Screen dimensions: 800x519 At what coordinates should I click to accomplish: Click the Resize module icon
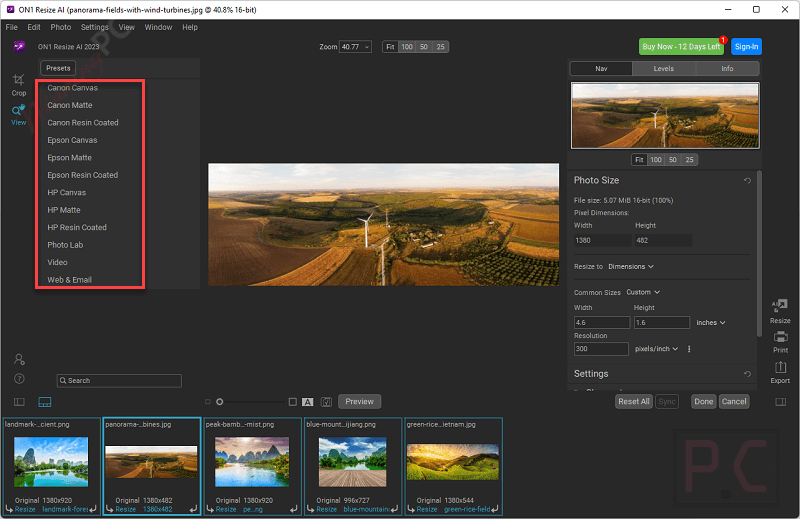click(x=780, y=309)
